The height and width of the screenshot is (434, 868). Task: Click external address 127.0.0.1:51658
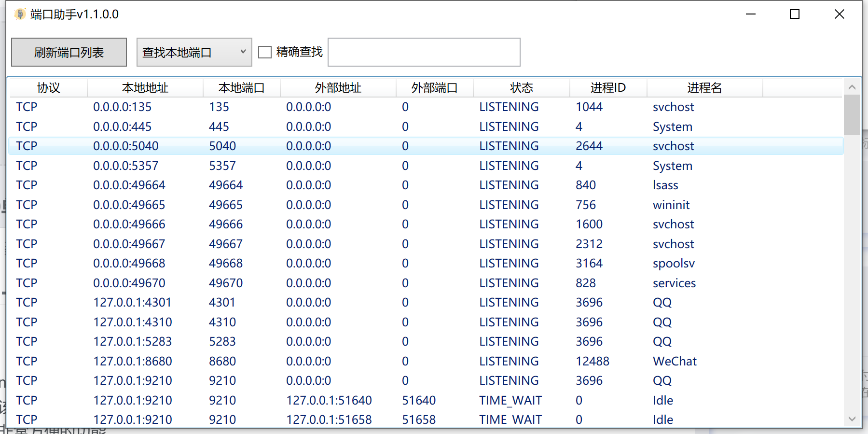tap(329, 420)
